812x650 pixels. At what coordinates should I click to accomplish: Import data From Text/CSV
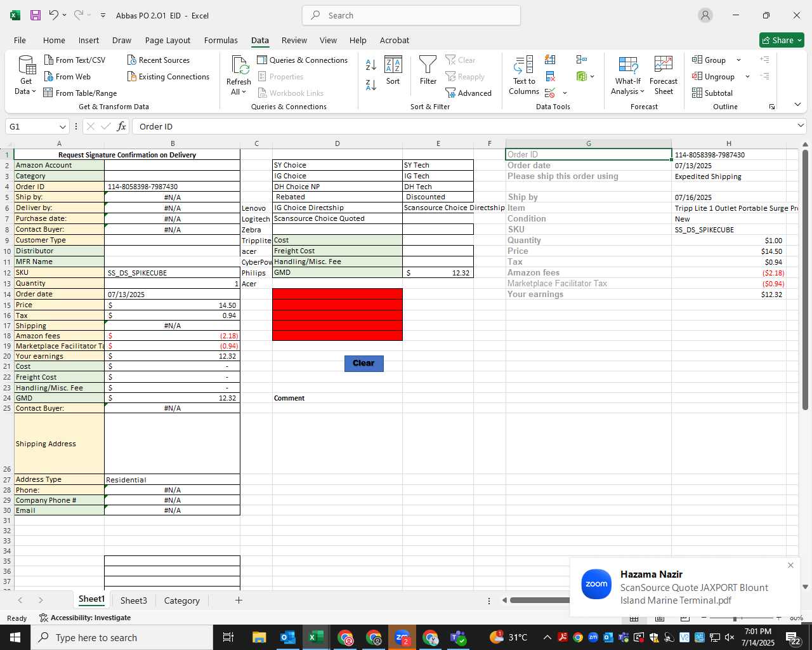(75, 60)
